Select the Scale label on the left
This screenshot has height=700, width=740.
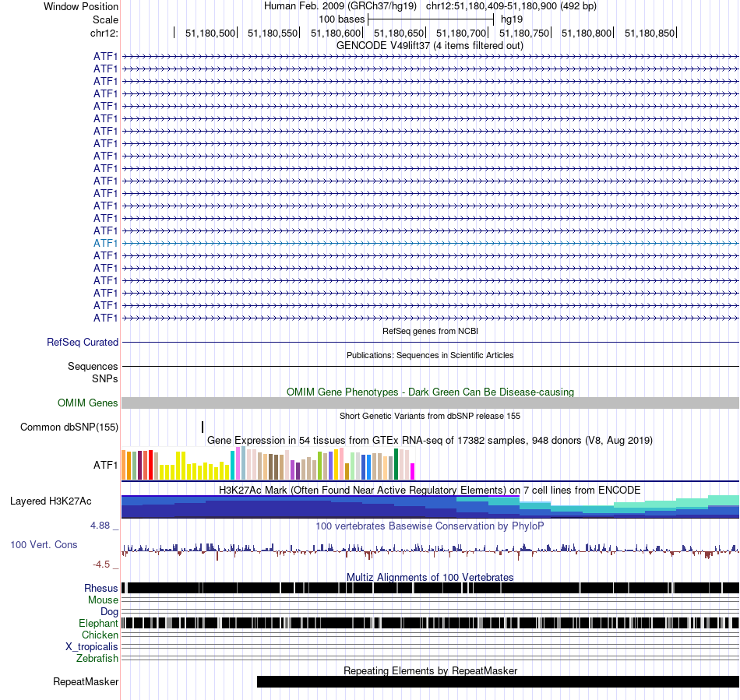coord(105,19)
